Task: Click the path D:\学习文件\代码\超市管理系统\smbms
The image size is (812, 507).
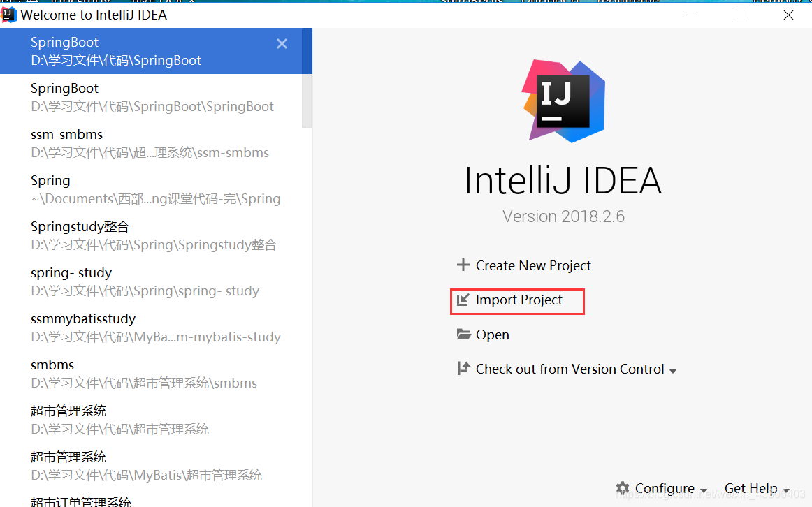Action: click(x=144, y=383)
